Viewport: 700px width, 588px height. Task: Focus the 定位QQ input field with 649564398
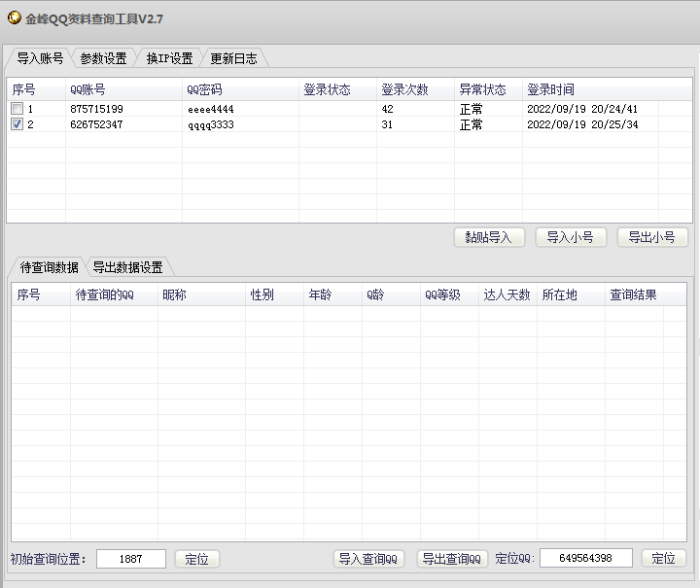(x=585, y=558)
